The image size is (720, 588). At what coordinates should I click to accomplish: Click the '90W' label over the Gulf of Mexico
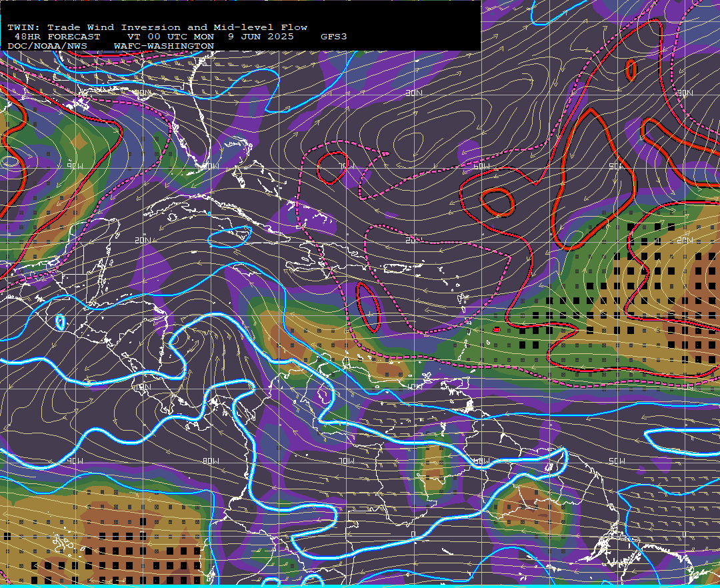pyautogui.click(x=75, y=166)
